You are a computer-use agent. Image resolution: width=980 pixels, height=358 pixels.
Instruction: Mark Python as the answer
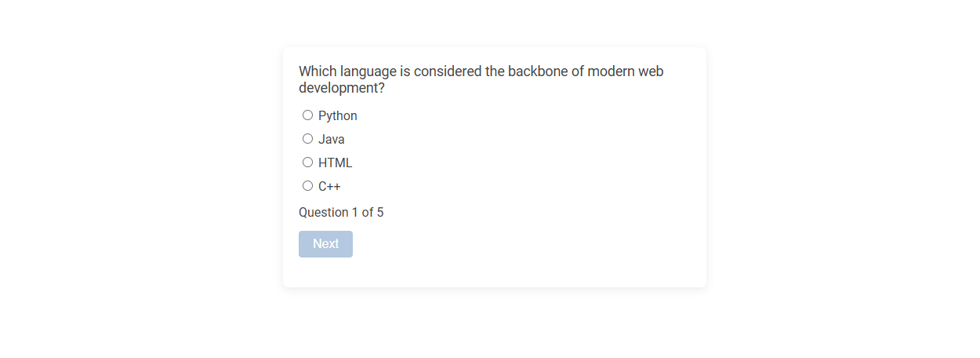(307, 115)
